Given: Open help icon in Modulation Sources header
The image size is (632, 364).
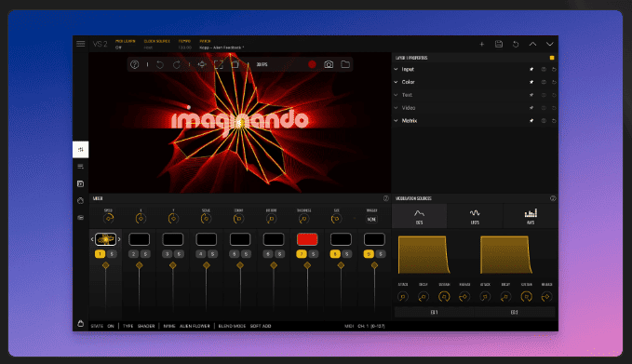Looking at the screenshot, I should [x=553, y=198].
